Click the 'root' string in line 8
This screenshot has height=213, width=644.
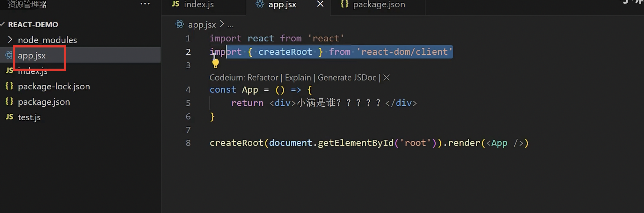(415, 143)
